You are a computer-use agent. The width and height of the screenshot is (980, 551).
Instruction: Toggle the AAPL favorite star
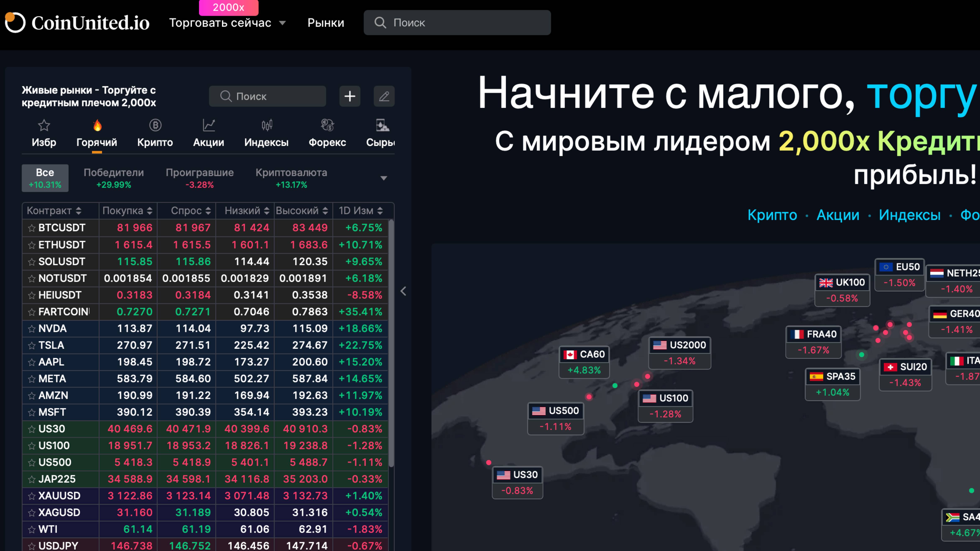tap(32, 362)
